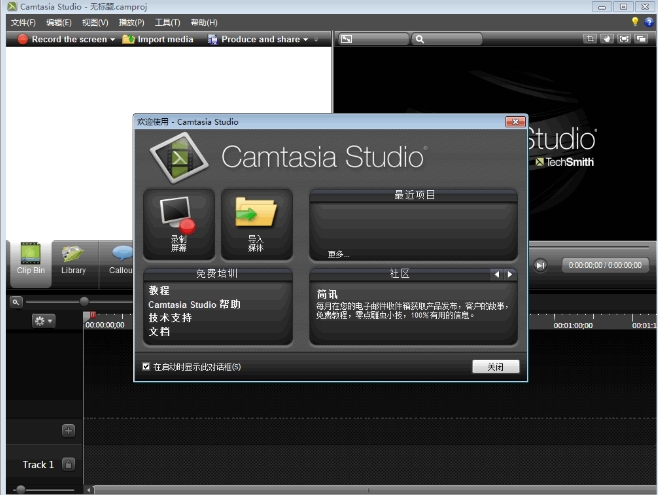This screenshot has width=658, height=495.
Task: Click the Import media folder icon
Action: click(256, 223)
